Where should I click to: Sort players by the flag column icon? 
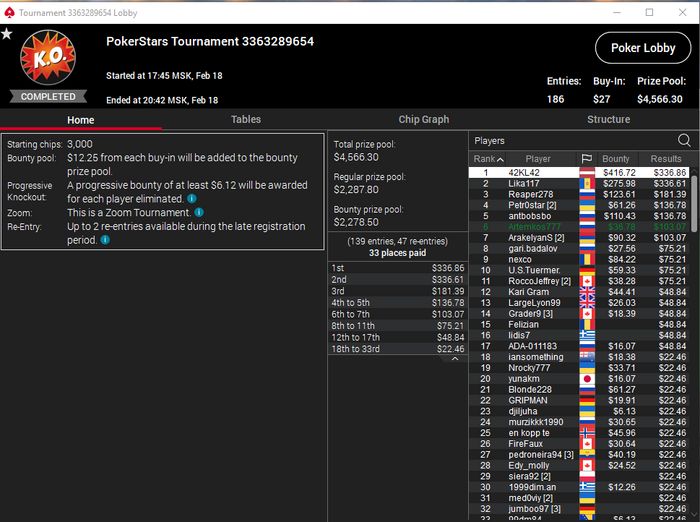(x=587, y=159)
